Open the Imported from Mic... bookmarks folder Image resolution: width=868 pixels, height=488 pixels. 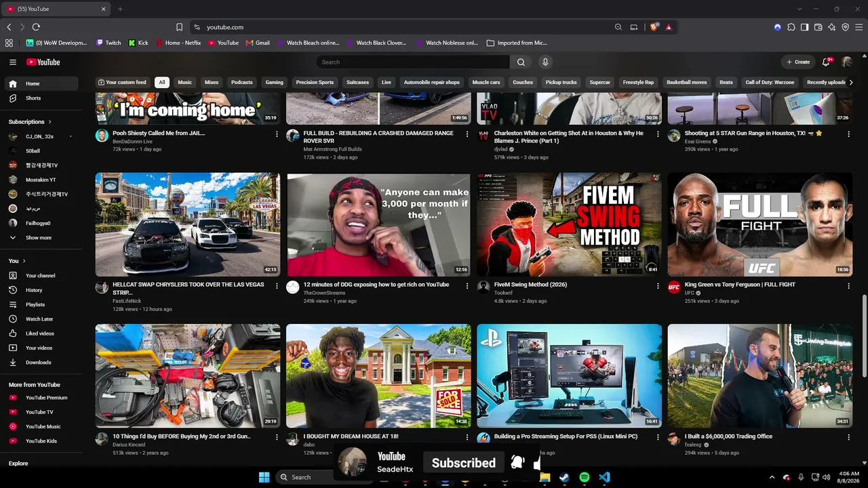click(517, 43)
